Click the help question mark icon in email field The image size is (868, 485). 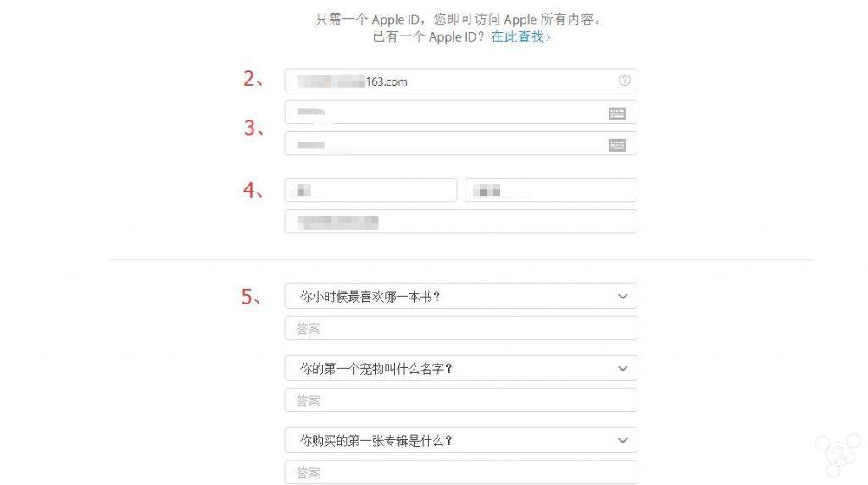click(625, 81)
